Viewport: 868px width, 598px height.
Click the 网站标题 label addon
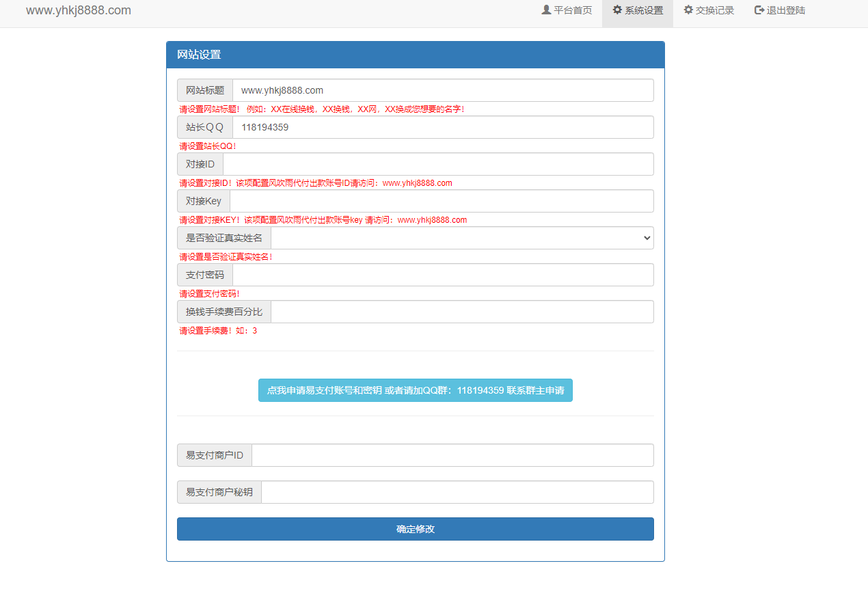[x=205, y=90]
